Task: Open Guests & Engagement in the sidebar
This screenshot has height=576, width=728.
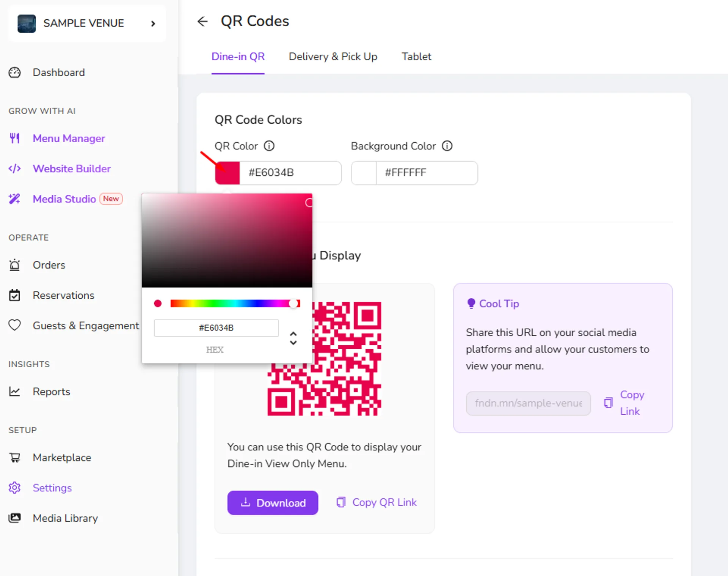Action: tap(86, 326)
